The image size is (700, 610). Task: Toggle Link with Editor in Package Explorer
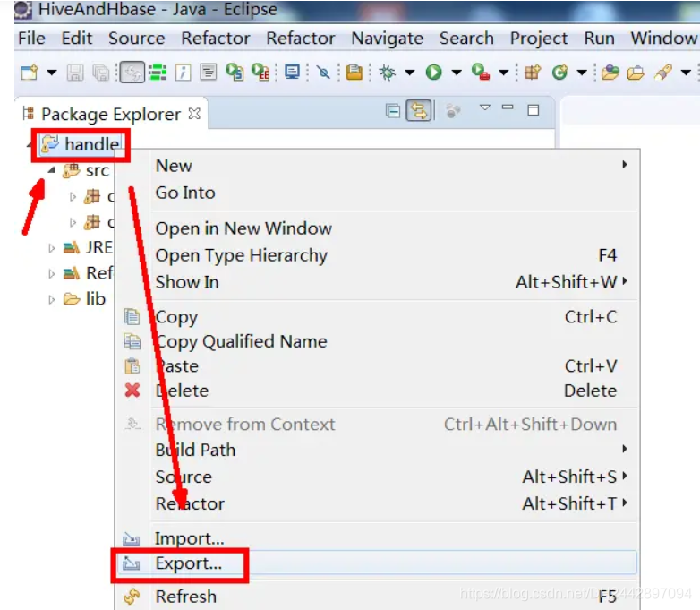(419, 110)
